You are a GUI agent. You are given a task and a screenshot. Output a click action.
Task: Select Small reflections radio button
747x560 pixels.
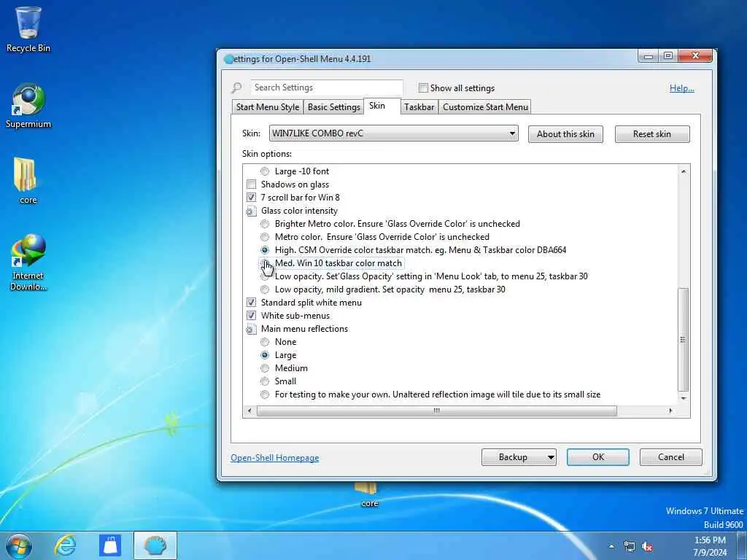click(265, 381)
